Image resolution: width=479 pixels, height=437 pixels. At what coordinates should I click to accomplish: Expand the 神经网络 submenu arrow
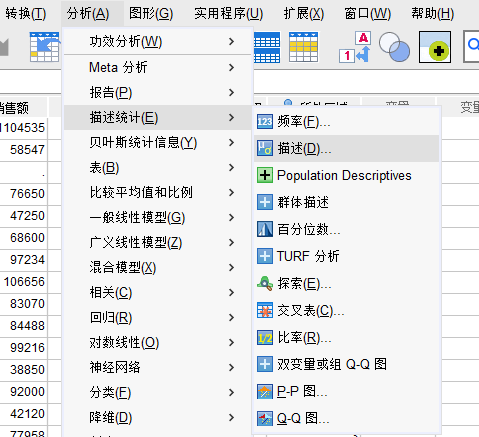[x=232, y=367]
